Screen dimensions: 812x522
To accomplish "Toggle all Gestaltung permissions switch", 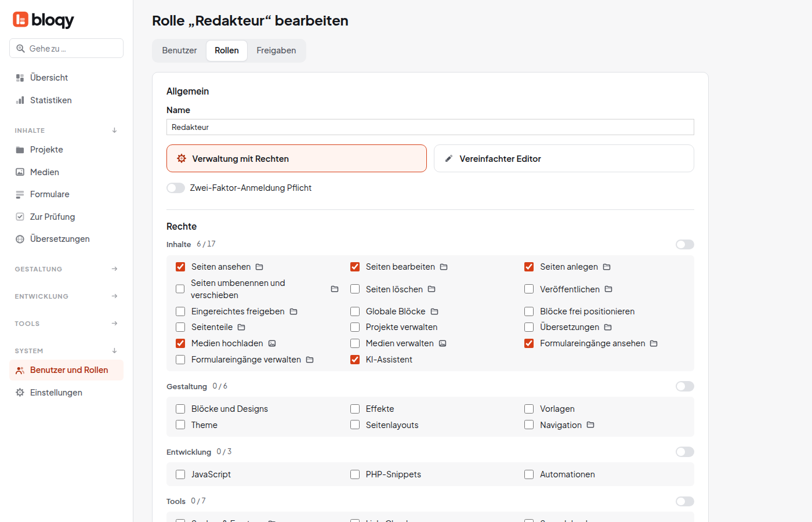I will (685, 386).
